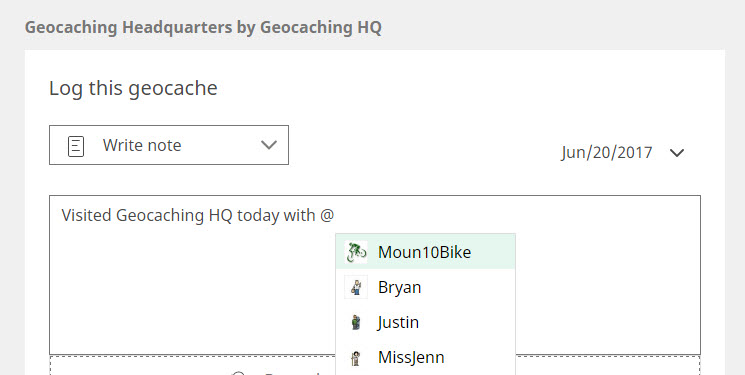Screen dimensions: 745x375
Task: Expand the date chevron next to Jun/20/2017
Action: coord(677,153)
